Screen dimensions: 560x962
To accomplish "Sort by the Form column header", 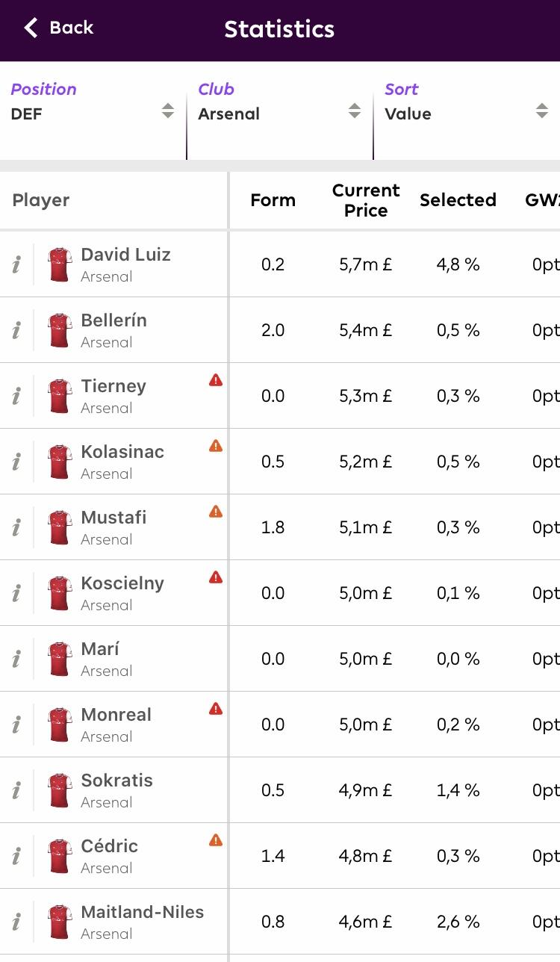I will click(273, 200).
